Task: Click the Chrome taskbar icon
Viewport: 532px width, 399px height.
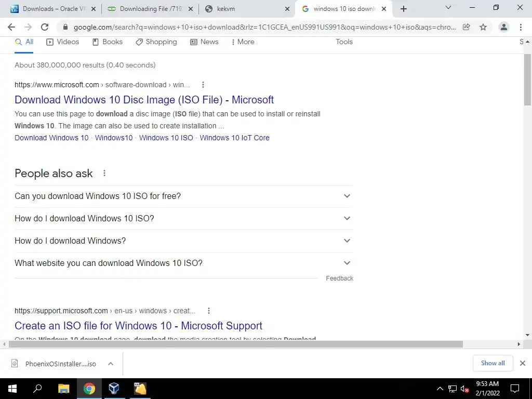Action: pyautogui.click(x=89, y=389)
